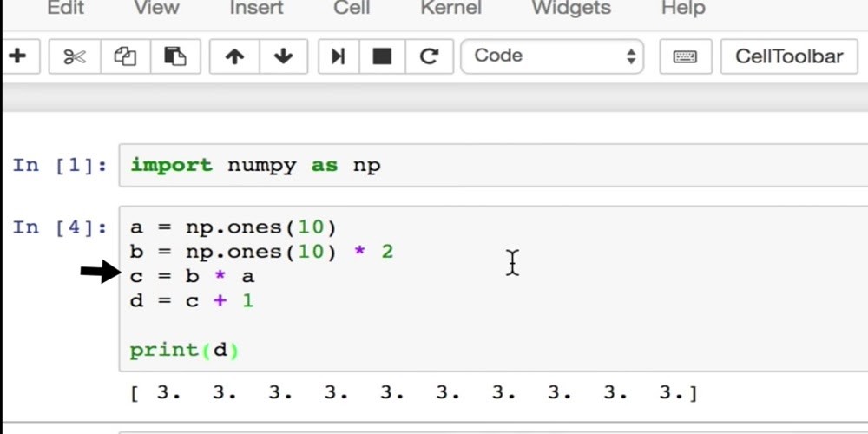Open the Insert menu
Viewport: 868px width, 434px height.
256,8
